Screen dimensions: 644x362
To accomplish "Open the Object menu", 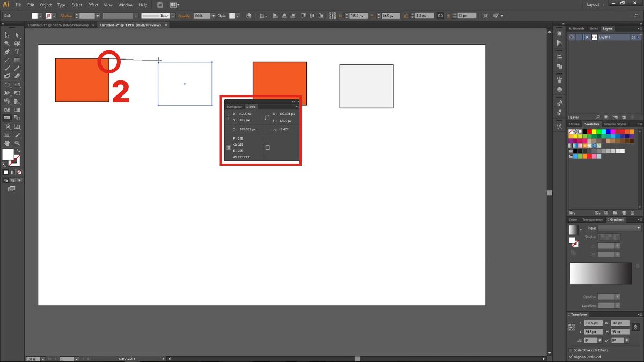I will (46, 5).
